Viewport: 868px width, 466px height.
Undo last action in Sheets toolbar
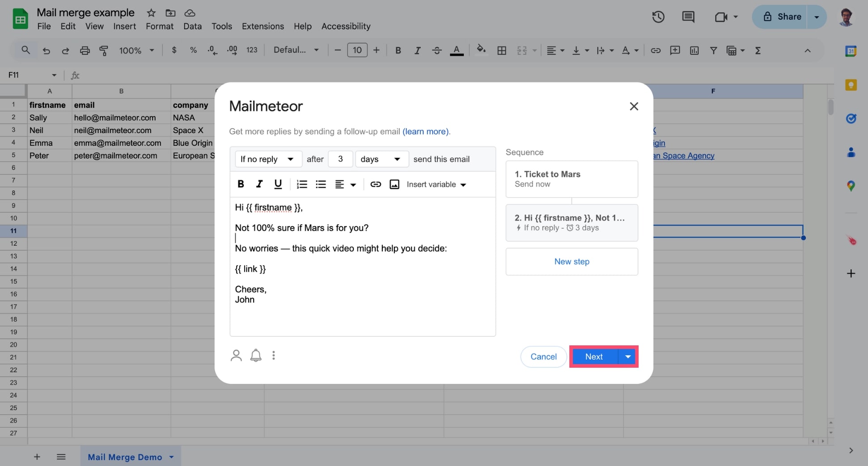(x=46, y=50)
